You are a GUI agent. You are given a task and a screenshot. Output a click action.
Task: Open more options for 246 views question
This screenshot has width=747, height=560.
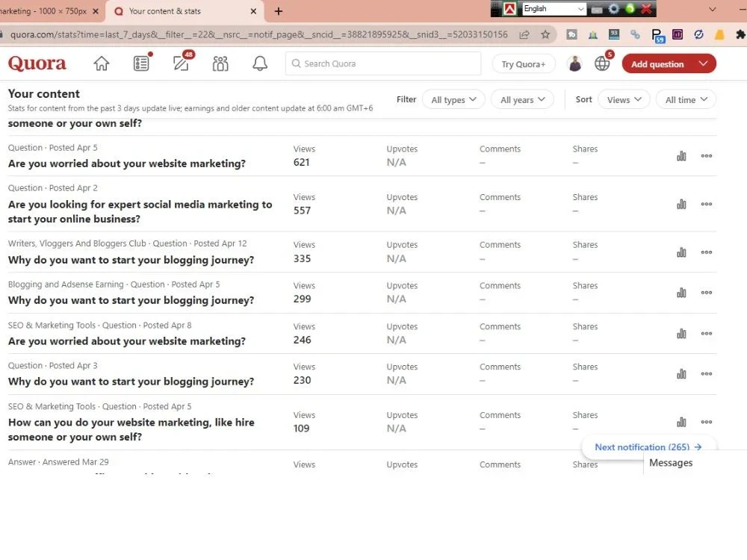tap(707, 333)
